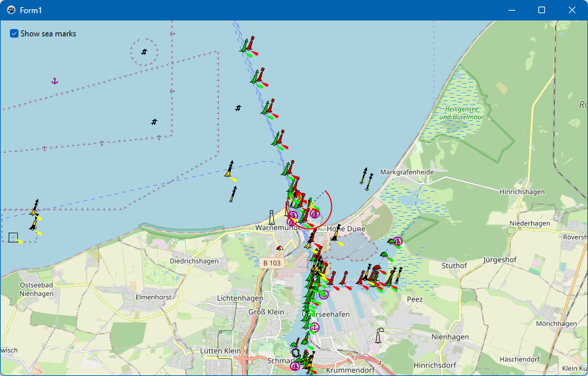Click the square platform mark at the left edge
This screenshot has height=376, width=588.
tap(13, 237)
